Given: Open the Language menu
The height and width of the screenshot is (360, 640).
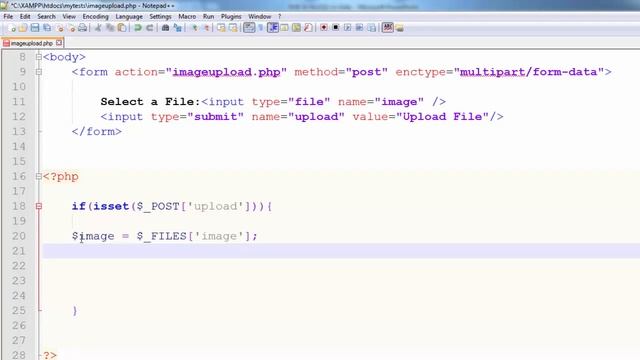Looking at the screenshot, I should [x=129, y=17].
